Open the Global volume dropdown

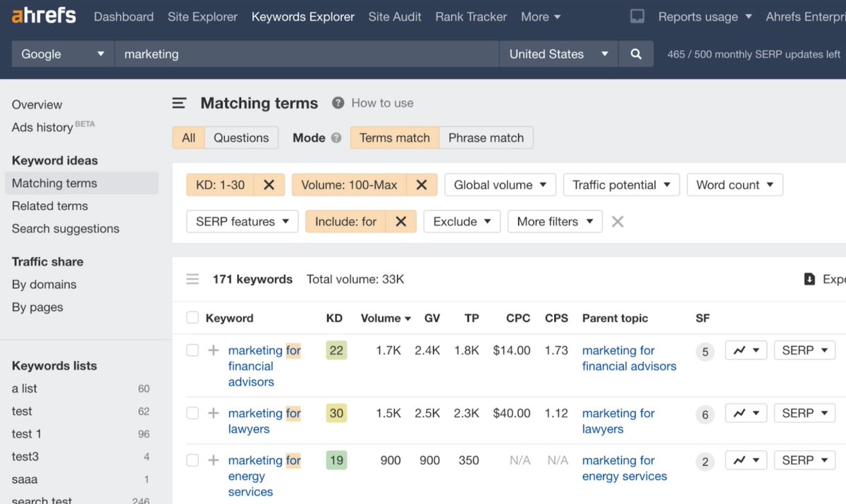500,185
